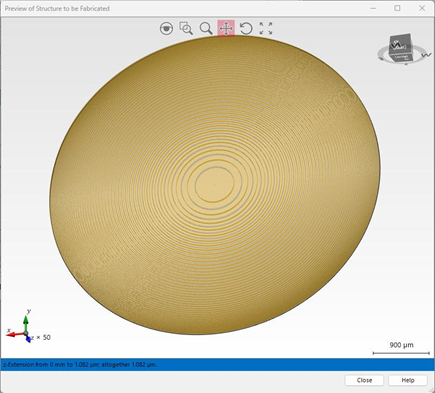Image resolution: width=435 pixels, height=393 pixels.
Task: Click the center of the structure rings
Action: pyautogui.click(x=214, y=184)
